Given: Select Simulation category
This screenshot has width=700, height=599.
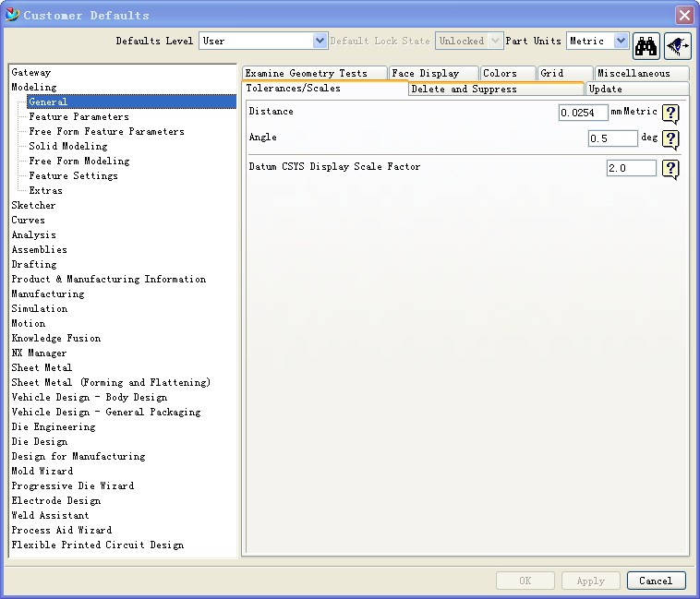Looking at the screenshot, I should (40, 308).
